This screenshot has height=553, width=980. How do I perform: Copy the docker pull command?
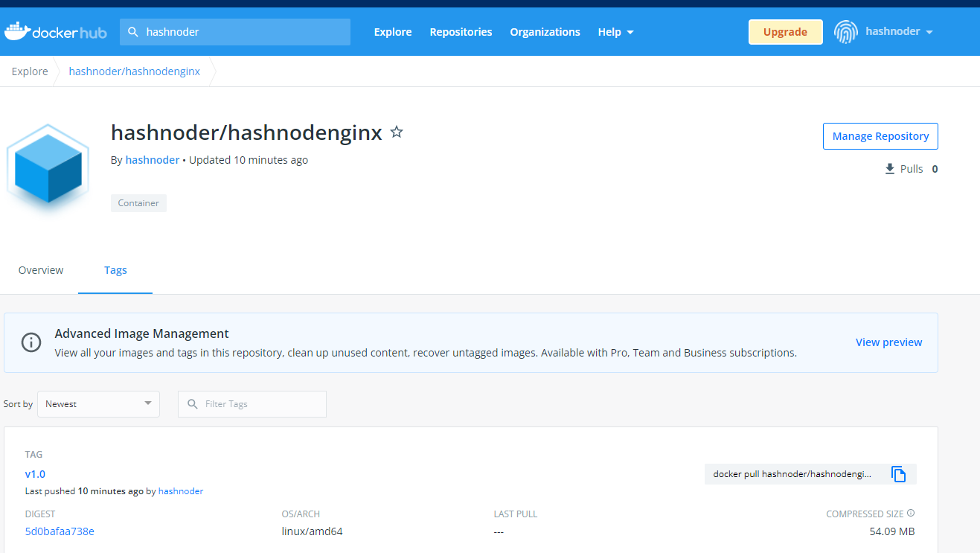pos(899,474)
